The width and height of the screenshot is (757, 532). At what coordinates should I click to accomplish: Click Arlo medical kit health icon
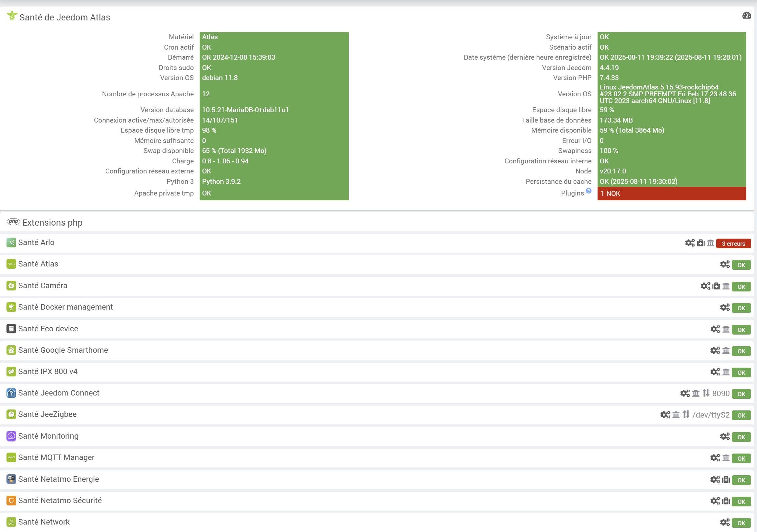tap(701, 243)
